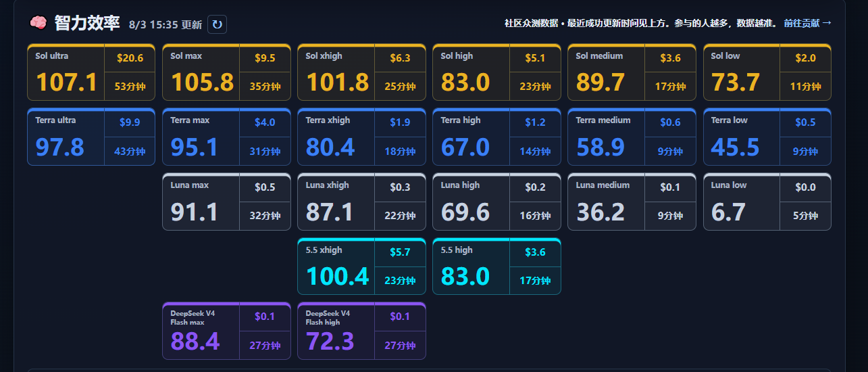The width and height of the screenshot is (868, 372).
Task: Select the Sol xhigh card
Action: coord(361,72)
